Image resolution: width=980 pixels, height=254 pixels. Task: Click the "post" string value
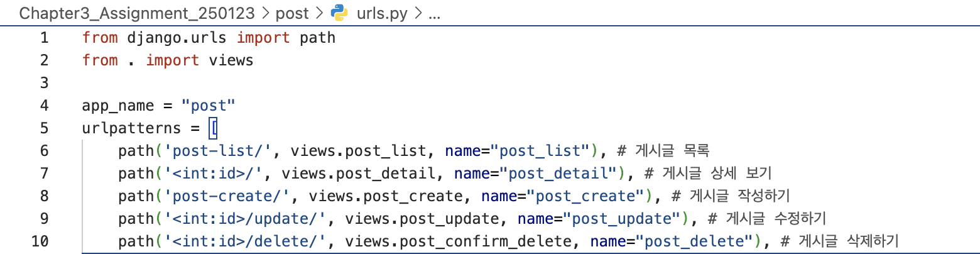pyautogui.click(x=209, y=106)
